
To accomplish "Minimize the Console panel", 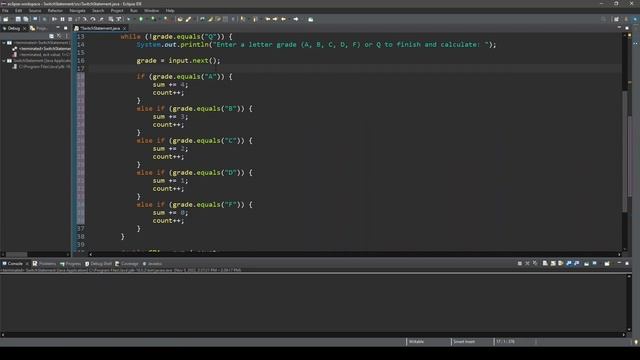I will pyautogui.click(x=619, y=263).
